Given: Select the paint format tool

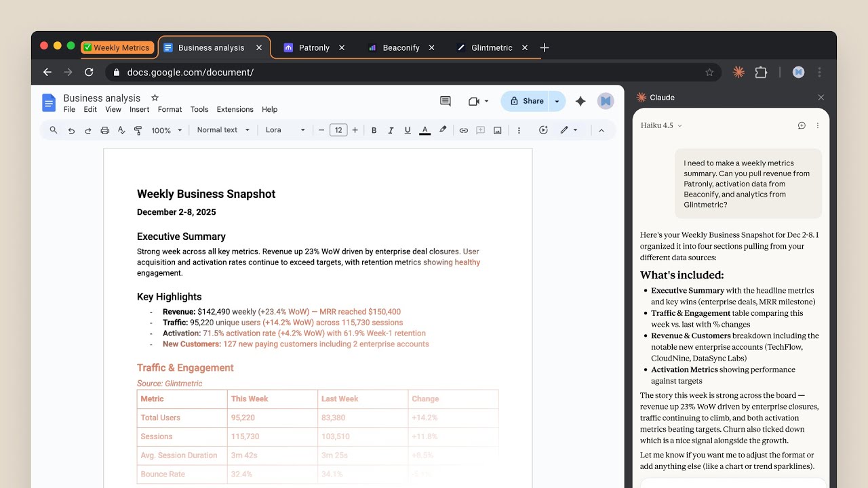Looking at the screenshot, I should (138, 130).
